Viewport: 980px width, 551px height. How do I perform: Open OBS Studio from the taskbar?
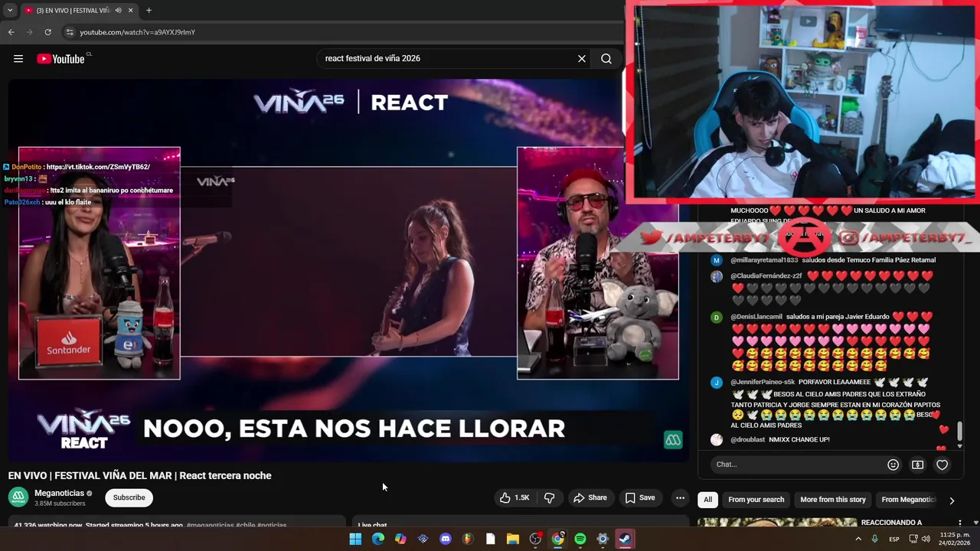pos(535,540)
